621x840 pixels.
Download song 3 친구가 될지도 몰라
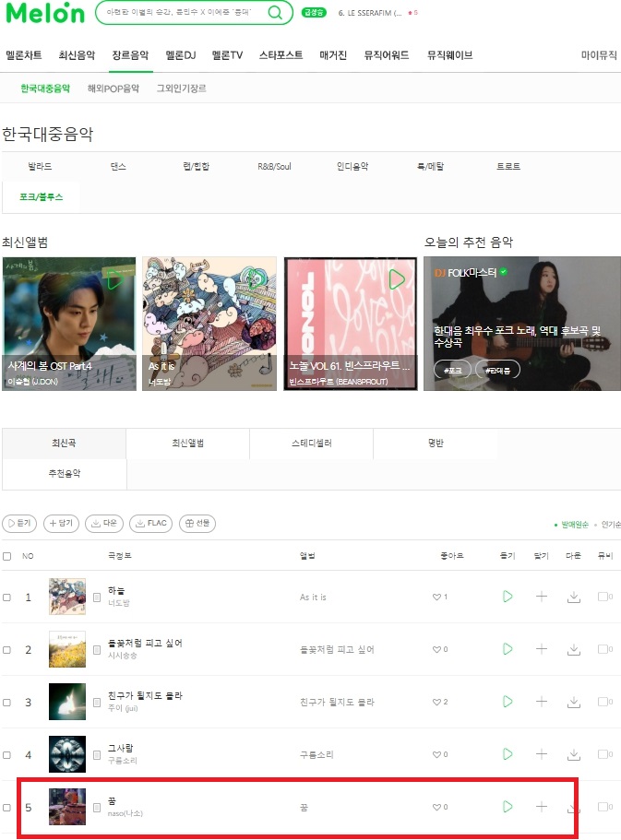tap(574, 702)
